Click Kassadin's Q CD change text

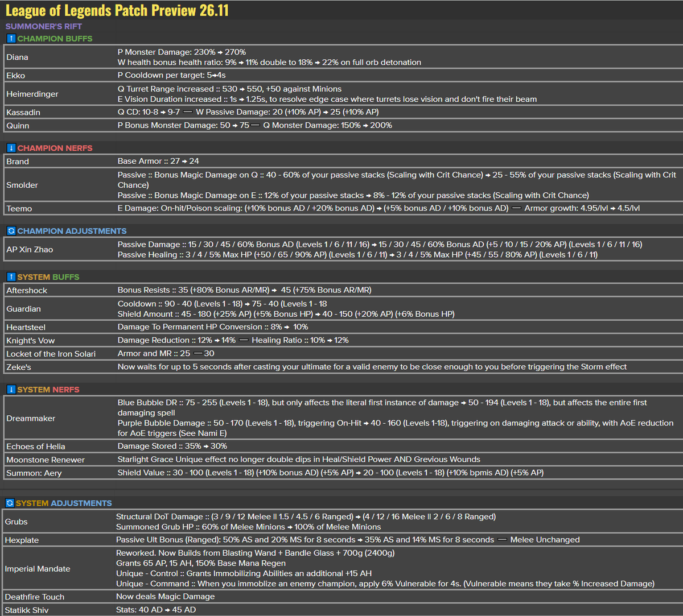[149, 112]
